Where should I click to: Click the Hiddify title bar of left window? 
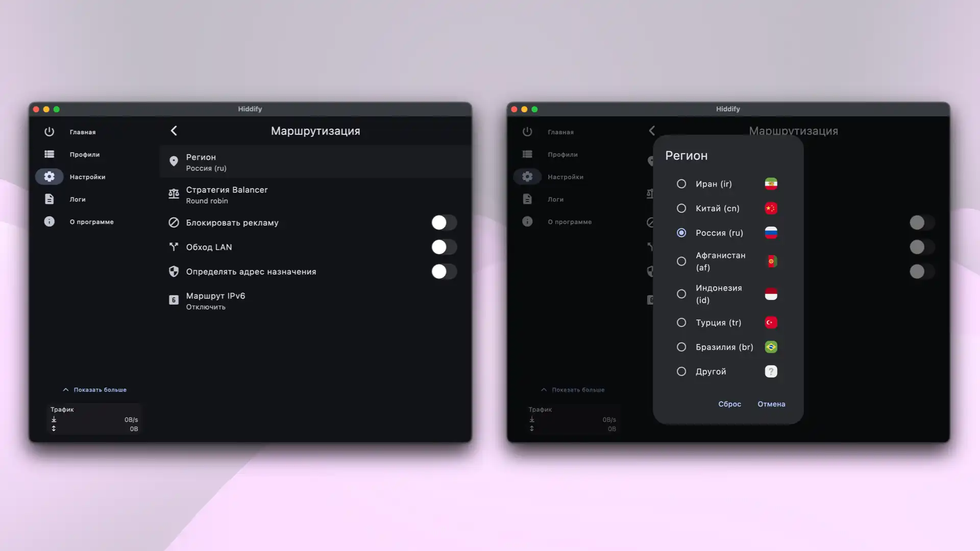coord(250,109)
